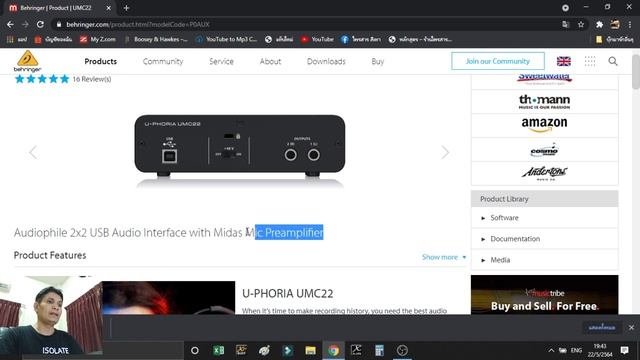Viewport: 640px width, 360px height.
Task: Reload the page with the refresh icon
Action: tap(40, 24)
